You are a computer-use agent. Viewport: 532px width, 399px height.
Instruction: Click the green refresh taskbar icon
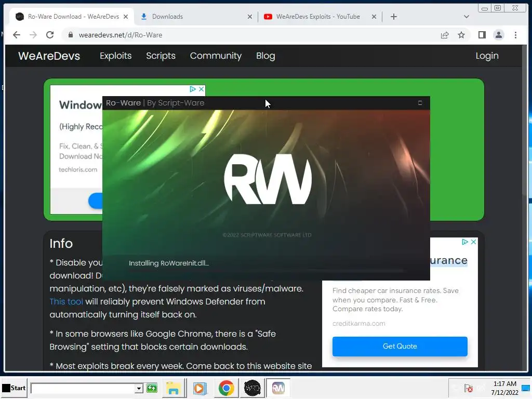point(152,388)
